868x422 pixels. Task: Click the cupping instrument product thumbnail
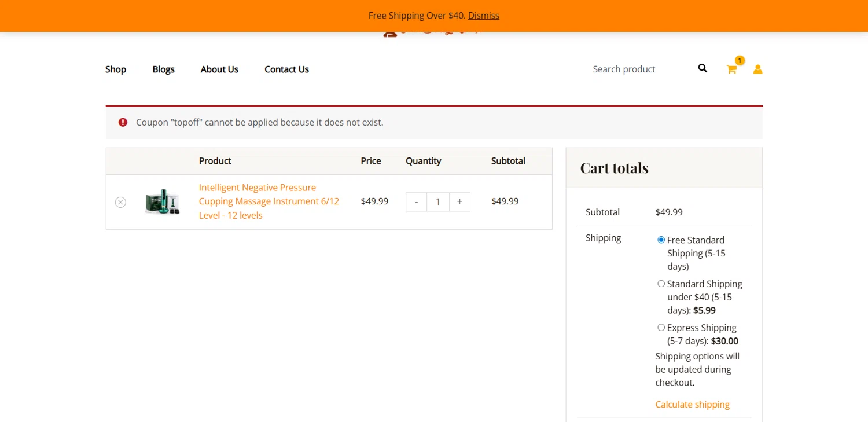pos(162,202)
